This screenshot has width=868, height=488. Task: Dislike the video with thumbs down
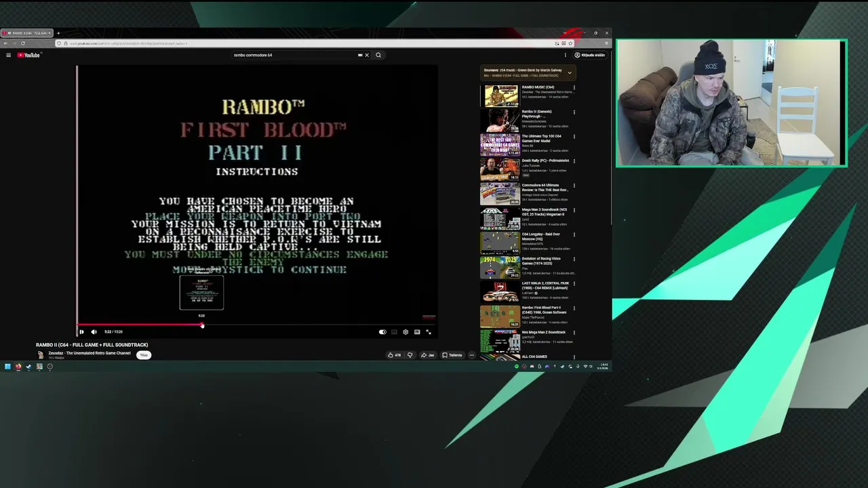click(410, 355)
